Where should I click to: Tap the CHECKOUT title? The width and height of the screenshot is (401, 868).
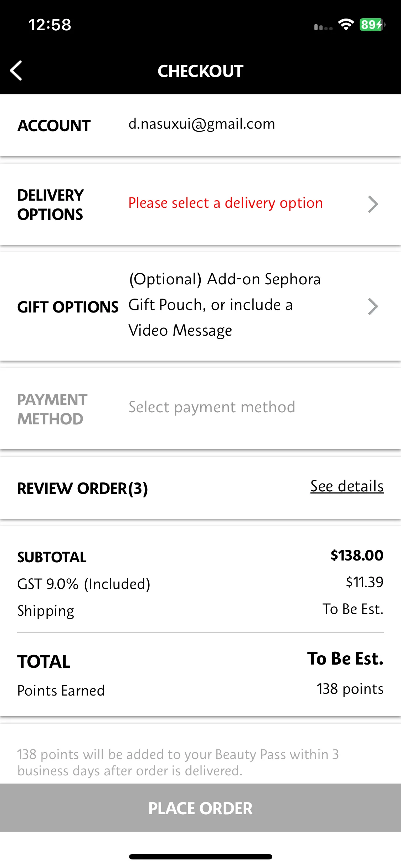pos(201,71)
